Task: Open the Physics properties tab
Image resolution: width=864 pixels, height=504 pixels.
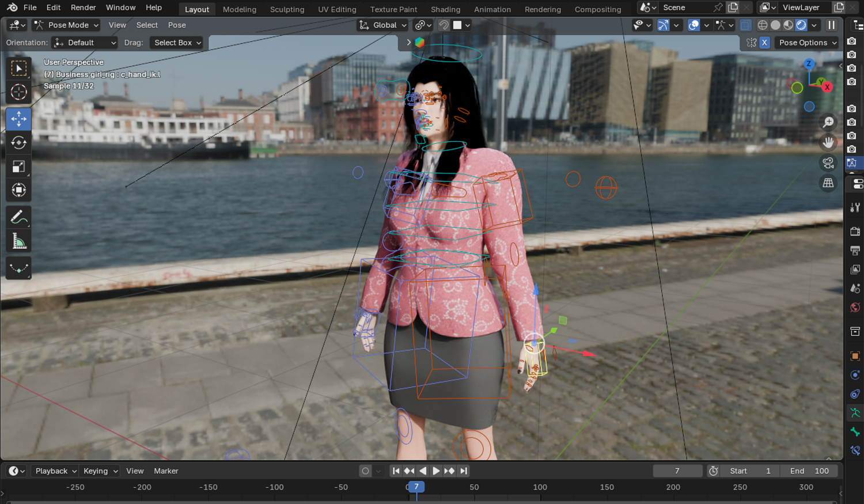Action: coord(855,375)
